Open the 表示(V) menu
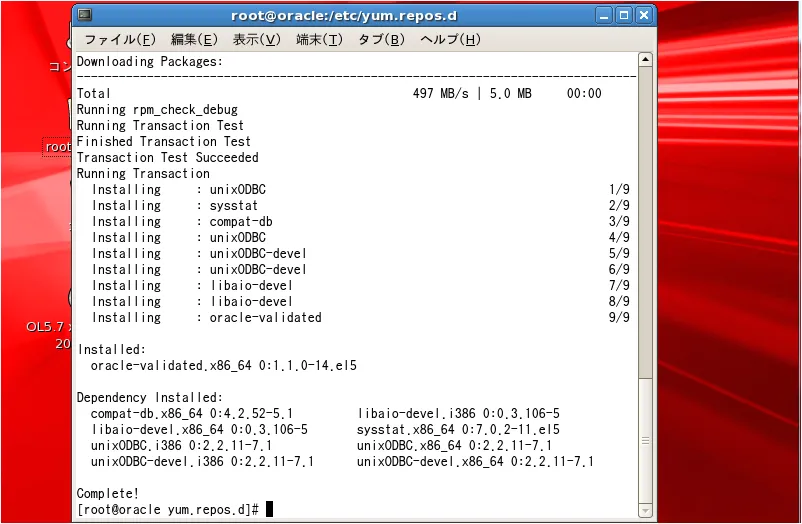 257,39
